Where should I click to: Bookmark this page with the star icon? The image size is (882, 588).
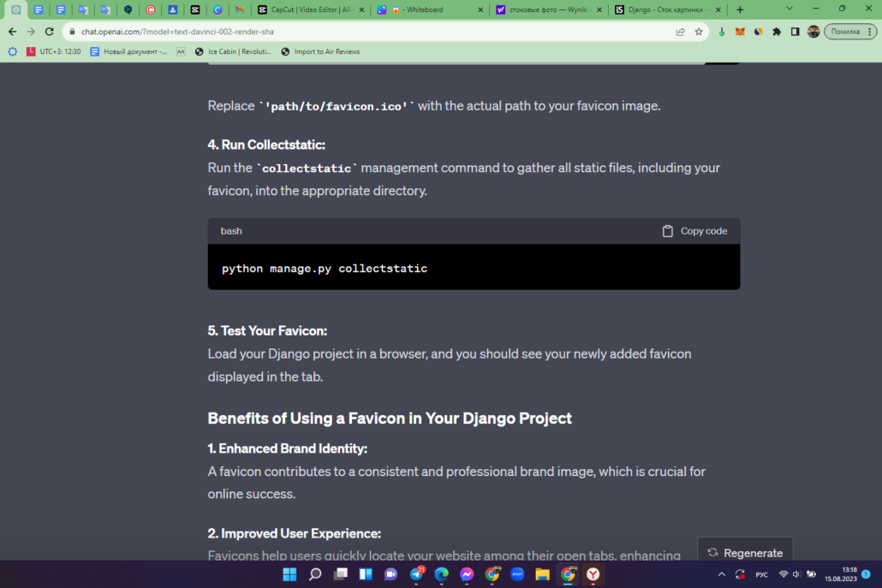point(699,32)
